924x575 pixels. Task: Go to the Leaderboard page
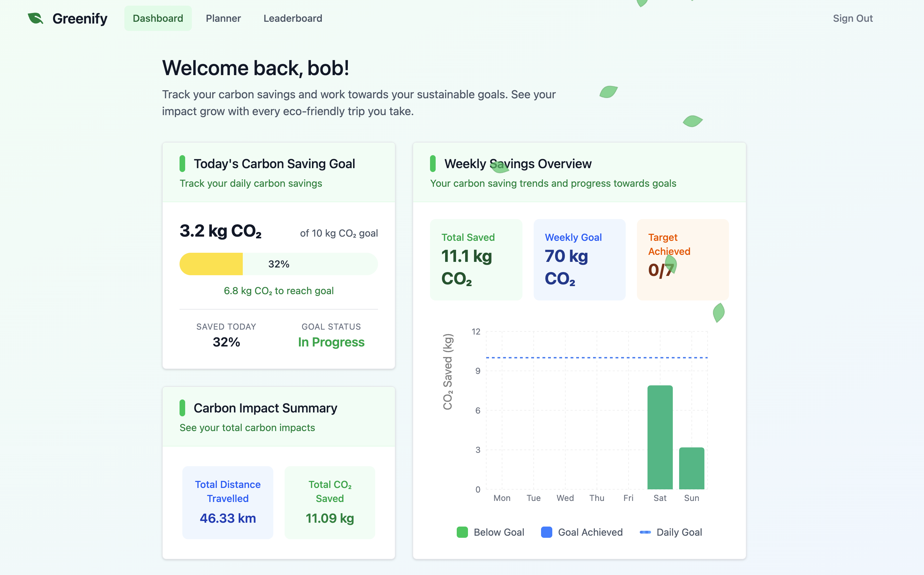pyautogui.click(x=293, y=18)
